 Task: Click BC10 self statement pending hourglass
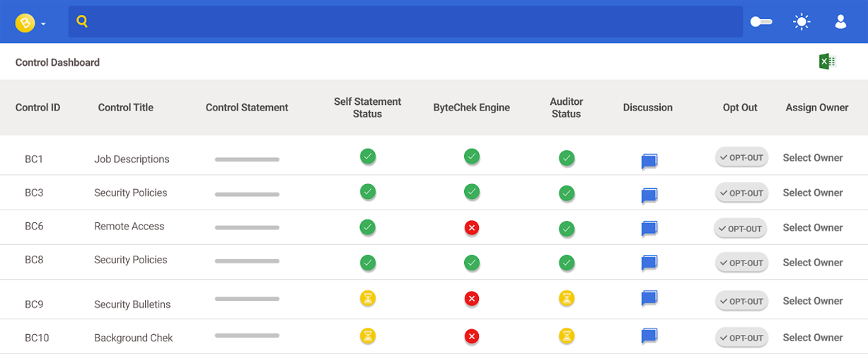point(367,335)
